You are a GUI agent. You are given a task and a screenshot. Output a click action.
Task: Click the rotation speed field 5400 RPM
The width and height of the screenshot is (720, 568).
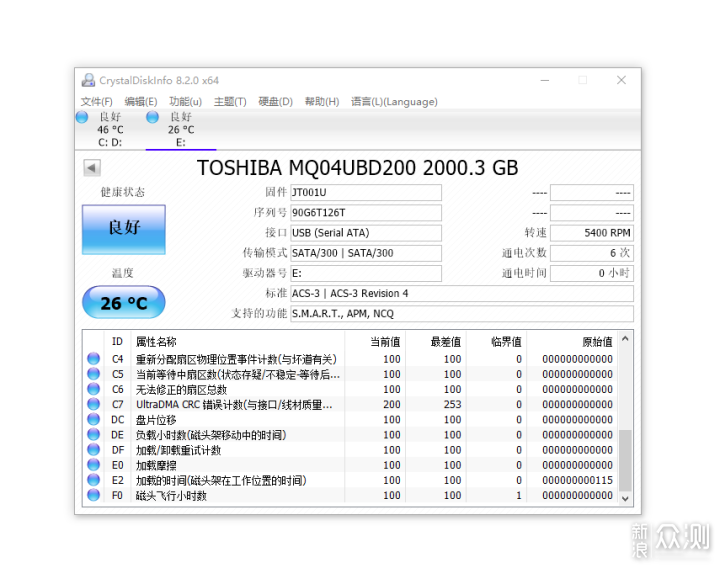coord(592,233)
